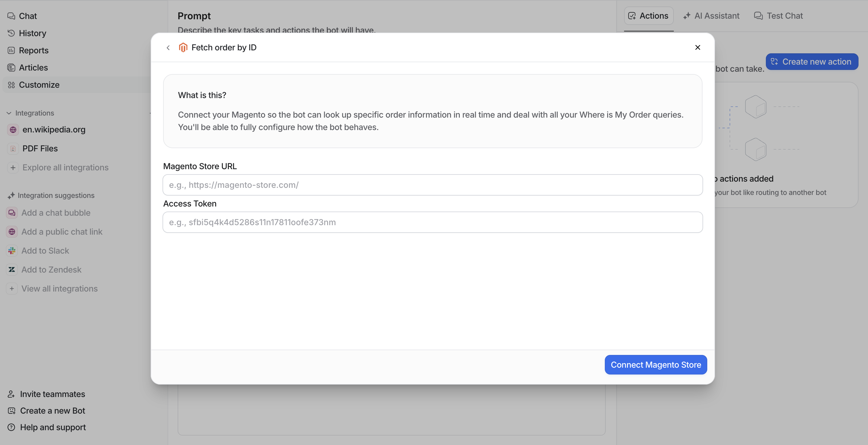Click the Connect Magento Store button

coord(655,364)
